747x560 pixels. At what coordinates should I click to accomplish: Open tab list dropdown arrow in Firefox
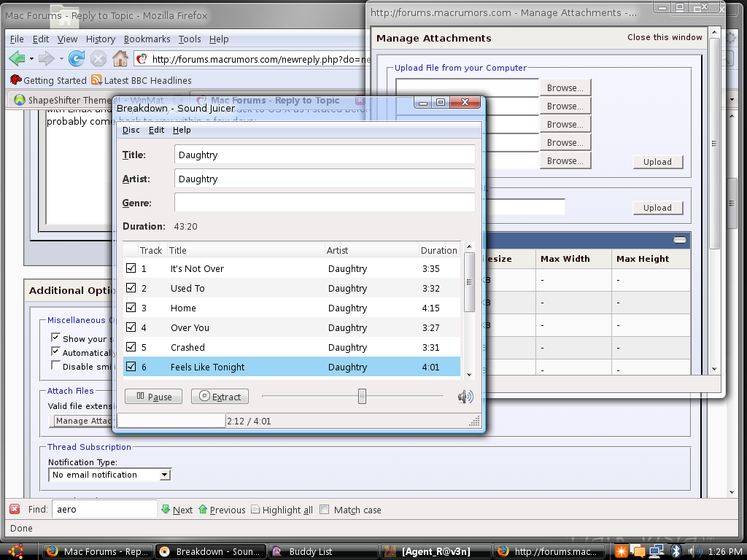[732, 99]
